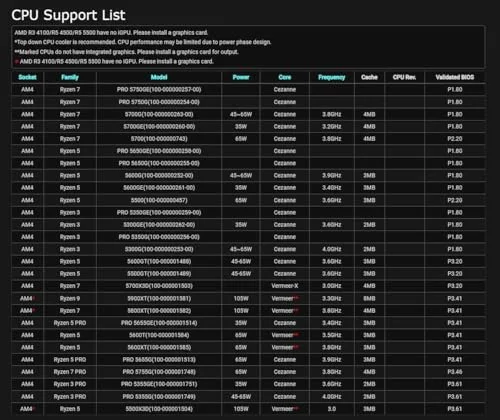500x420 pixels.
Task: Sort by Frequency column header
Action: [x=332, y=77]
